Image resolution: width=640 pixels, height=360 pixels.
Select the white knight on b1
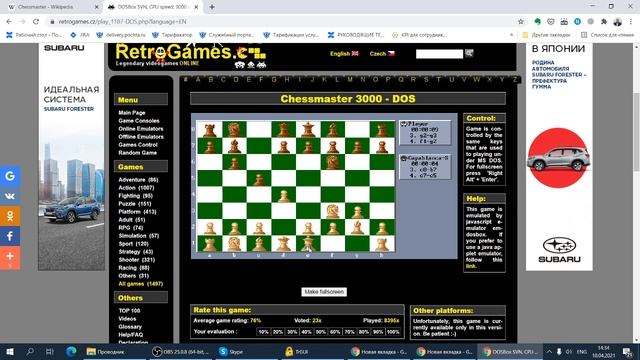pos(234,244)
